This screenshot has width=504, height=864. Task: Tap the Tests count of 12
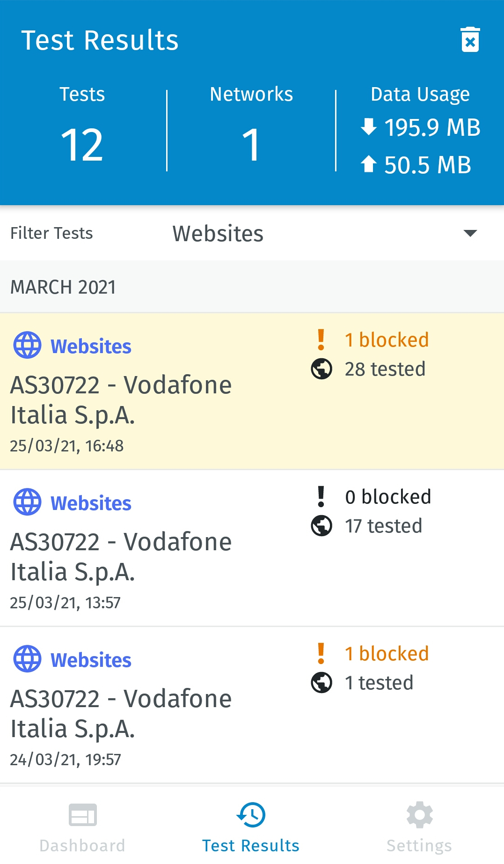(x=82, y=145)
